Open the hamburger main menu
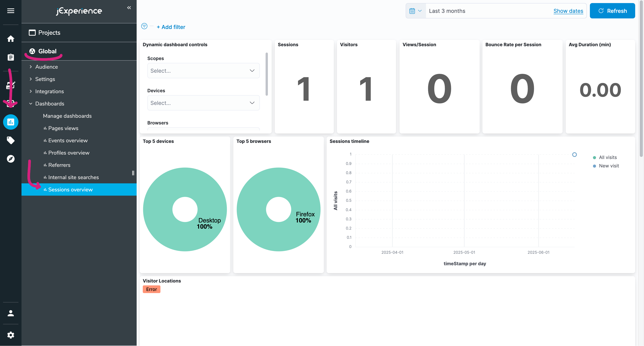Viewport: 644px width, 346px height. coord(11,11)
